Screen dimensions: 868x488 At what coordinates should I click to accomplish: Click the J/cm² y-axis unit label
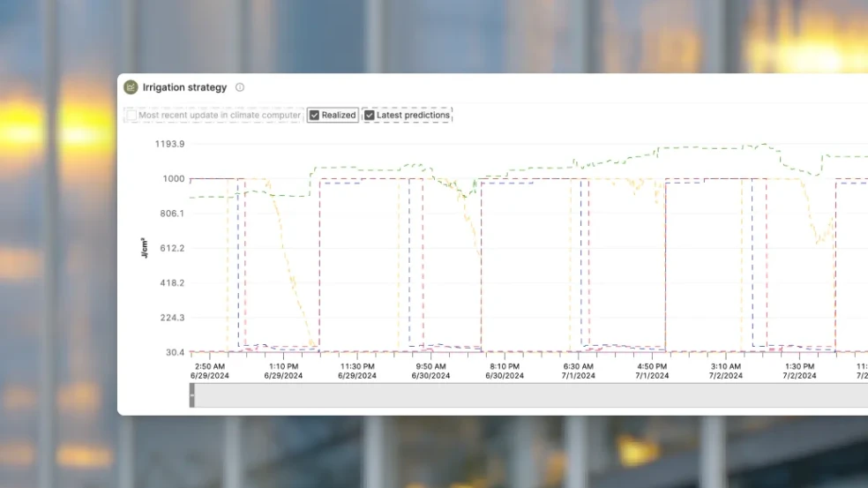145,248
